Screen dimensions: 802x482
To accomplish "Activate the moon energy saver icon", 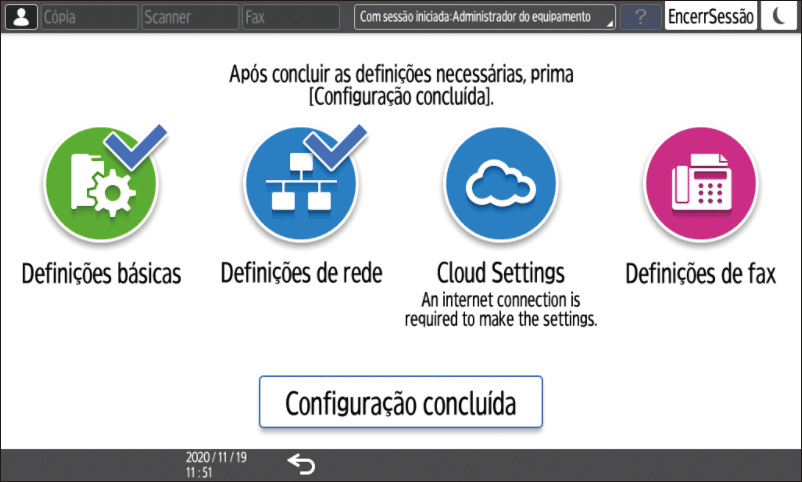I will click(778, 17).
